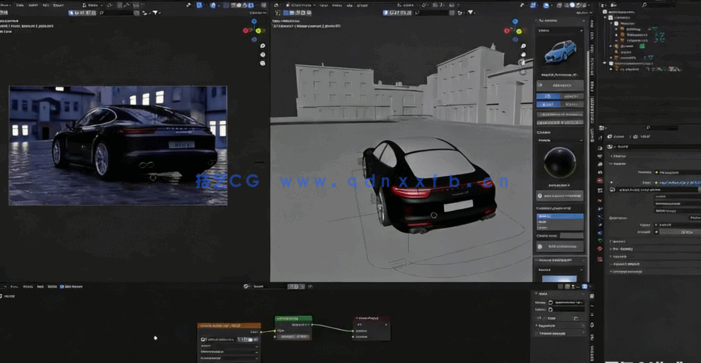Click green Y axis gizmo in solid car viewport

point(519,31)
